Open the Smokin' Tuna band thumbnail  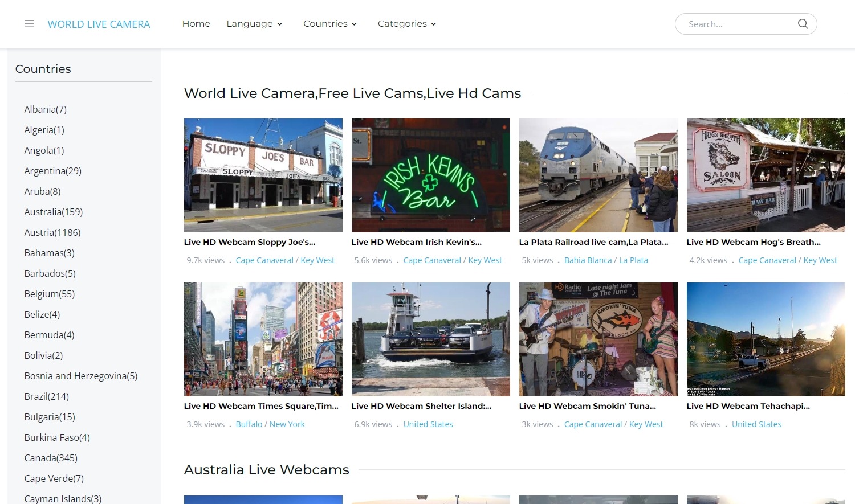pos(598,339)
